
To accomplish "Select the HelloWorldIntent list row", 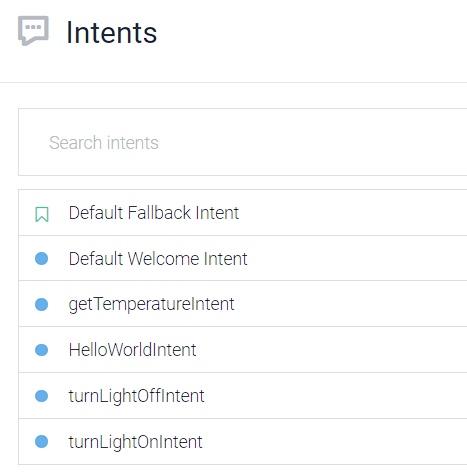I will [243, 350].
